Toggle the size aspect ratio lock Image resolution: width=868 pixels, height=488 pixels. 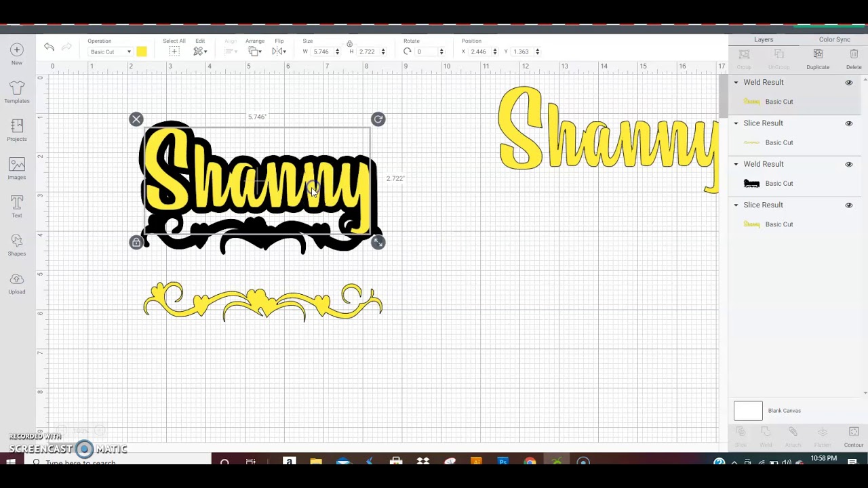pos(349,43)
